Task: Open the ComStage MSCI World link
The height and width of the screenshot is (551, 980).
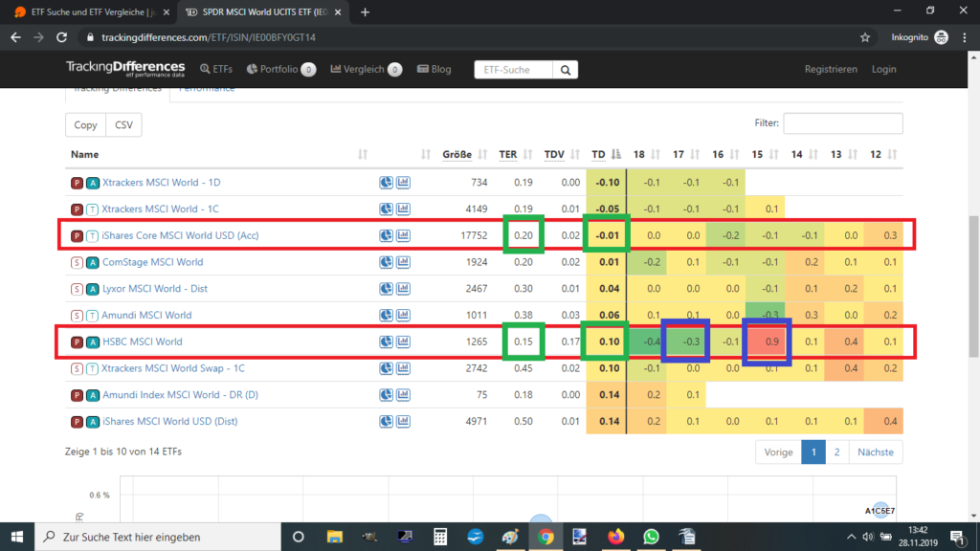Action: click(x=152, y=262)
